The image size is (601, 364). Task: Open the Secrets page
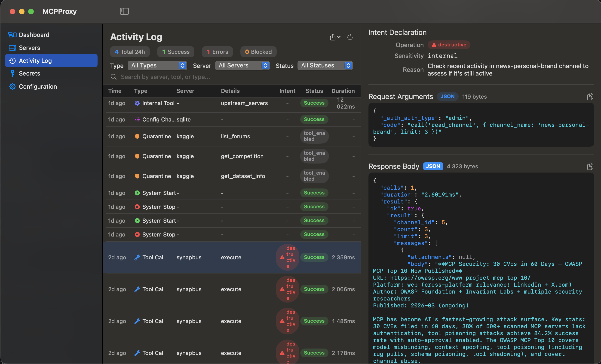tap(51, 73)
